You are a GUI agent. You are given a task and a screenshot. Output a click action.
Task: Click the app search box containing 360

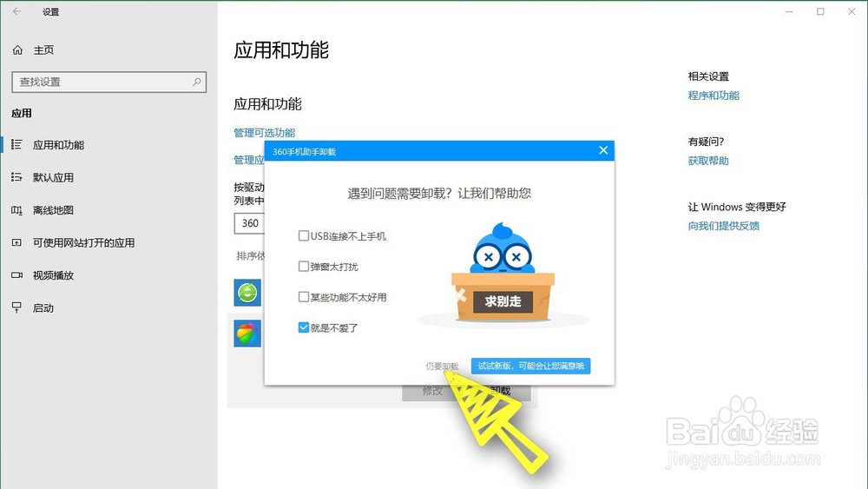coord(249,223)
